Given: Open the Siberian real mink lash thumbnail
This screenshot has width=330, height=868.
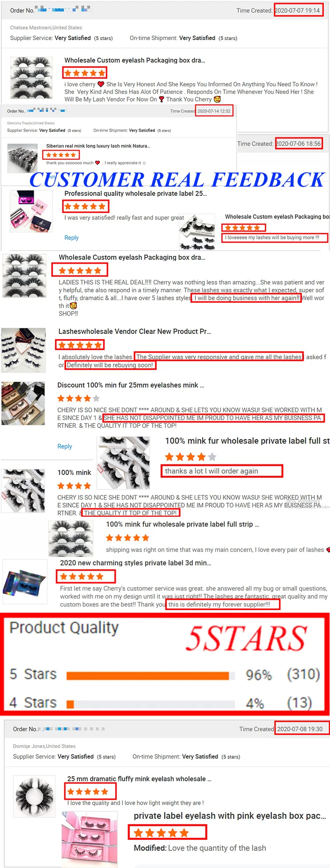Looking at the screenshot, I should click(x=23, y=158).
